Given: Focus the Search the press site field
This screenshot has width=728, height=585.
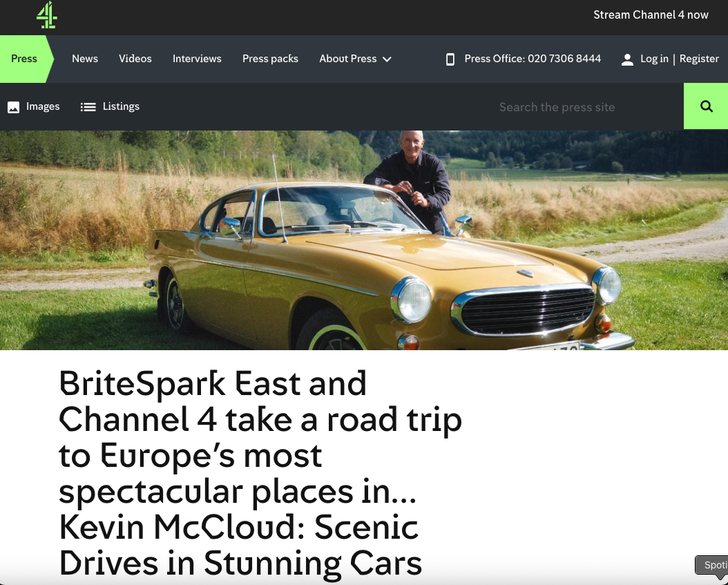Looking at the screenshot, I should click(x=586, y=107).
